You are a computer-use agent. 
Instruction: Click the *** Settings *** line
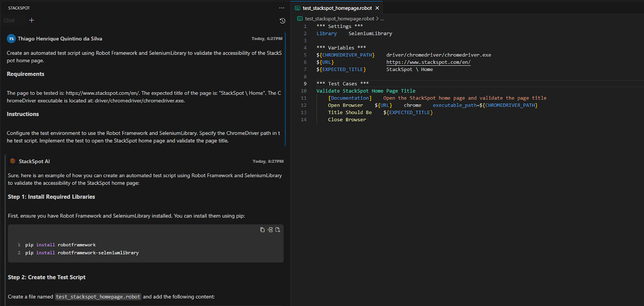coord(339,26)
